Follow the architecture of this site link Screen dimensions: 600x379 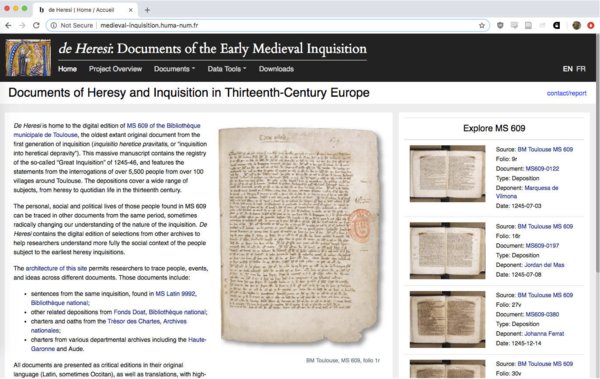tap(56, 268)
